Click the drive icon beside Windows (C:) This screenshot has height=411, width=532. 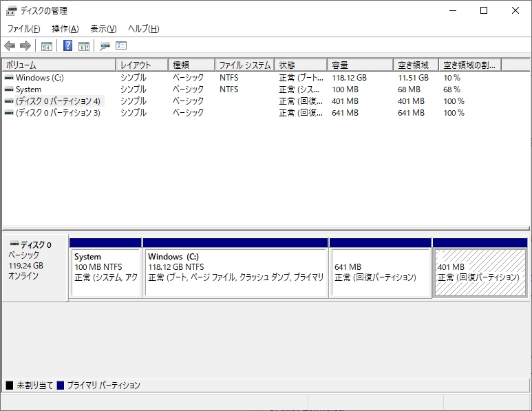[9, 78]
